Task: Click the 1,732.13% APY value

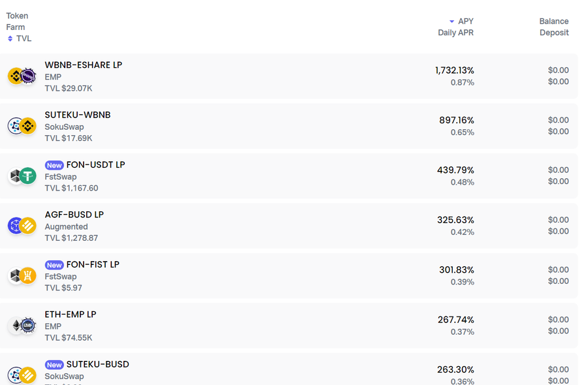Action: click(x=455, y=70)
